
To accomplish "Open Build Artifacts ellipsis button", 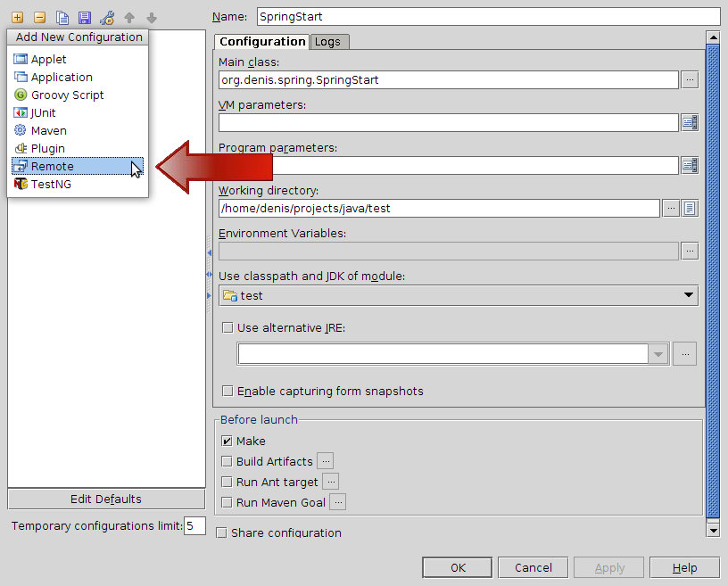I will coord(326,461).
